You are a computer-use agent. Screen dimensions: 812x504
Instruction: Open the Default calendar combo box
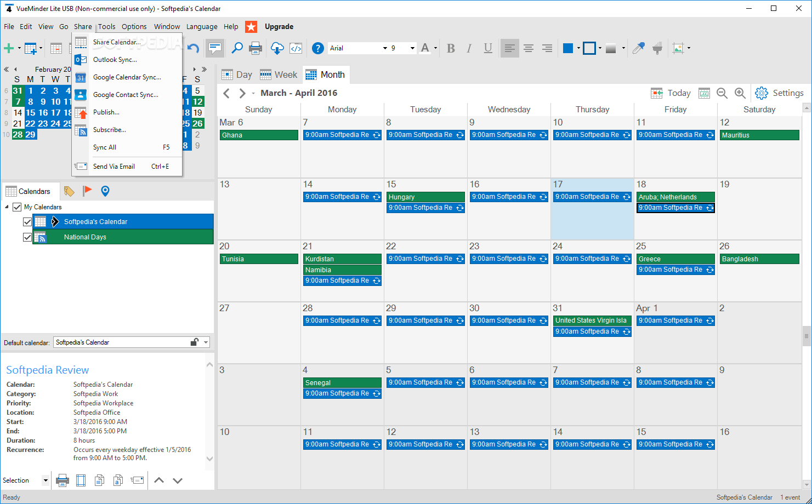(x=132, y=342)
